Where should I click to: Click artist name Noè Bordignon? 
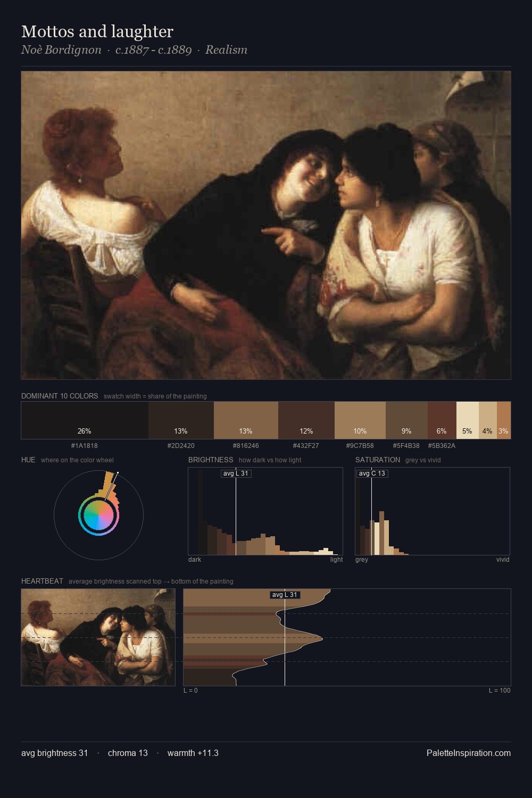click(61, 50)
